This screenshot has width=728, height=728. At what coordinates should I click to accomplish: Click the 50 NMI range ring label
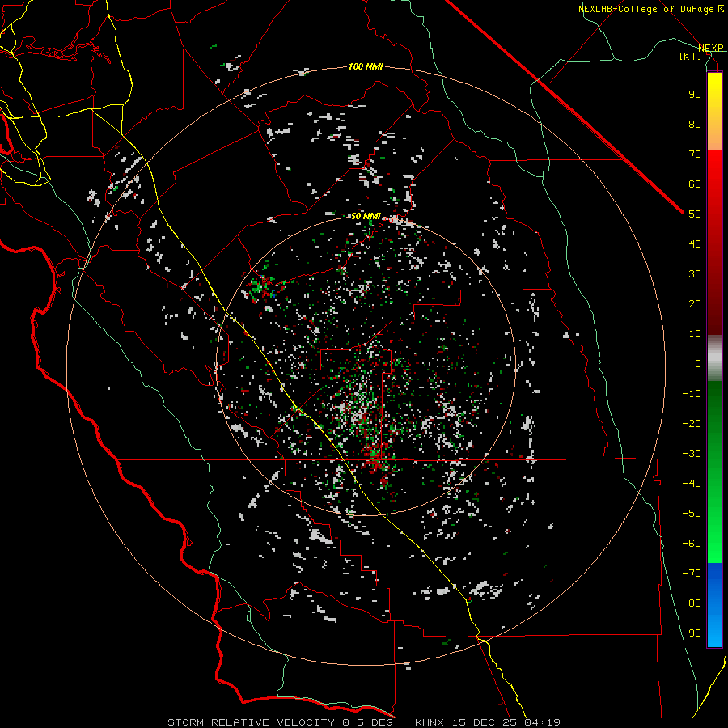click(366, 216)
